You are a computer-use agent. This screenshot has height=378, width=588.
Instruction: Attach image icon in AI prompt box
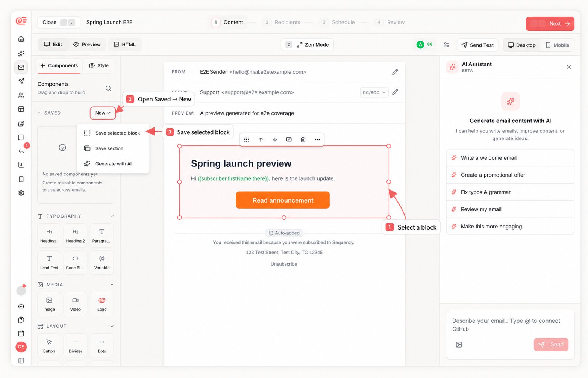tap(459, 345)
